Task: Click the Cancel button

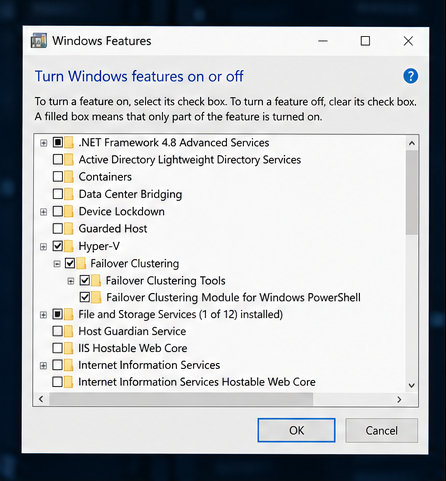Action: coord(381,430)
